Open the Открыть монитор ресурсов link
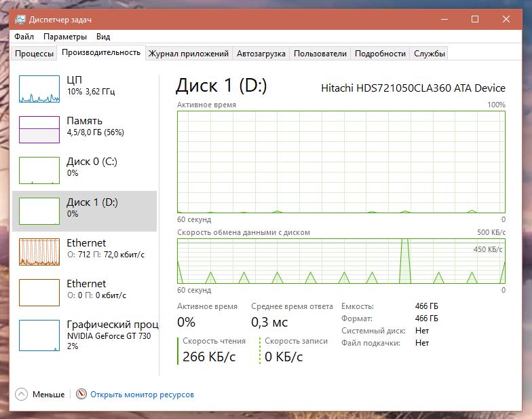The height and width of the screenshot is (419, 532). click(x=142, y=395)
